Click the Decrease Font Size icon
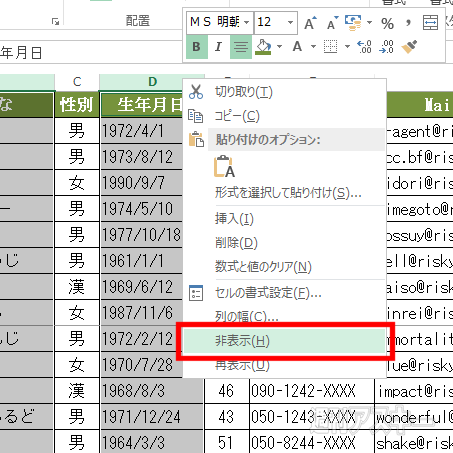This screenshot has height=453, width=453. click(x=332, y=23)
